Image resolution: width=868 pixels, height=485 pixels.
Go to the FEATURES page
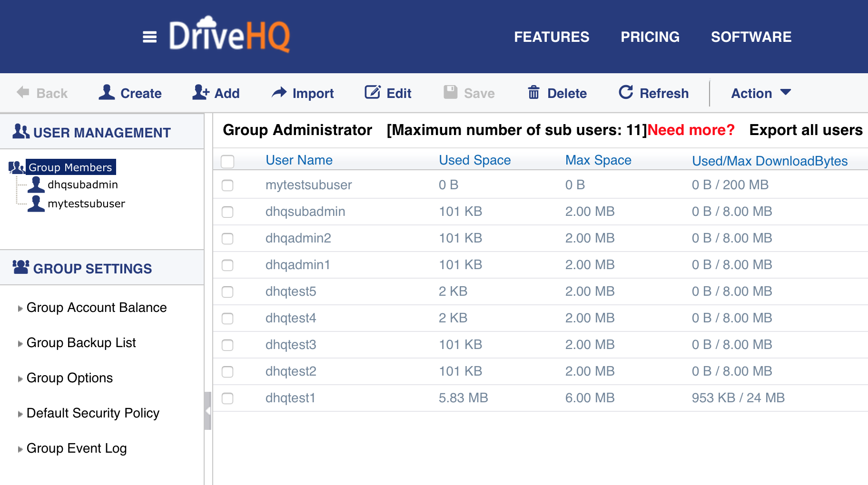pyautogui.click(x=552, y=37)
